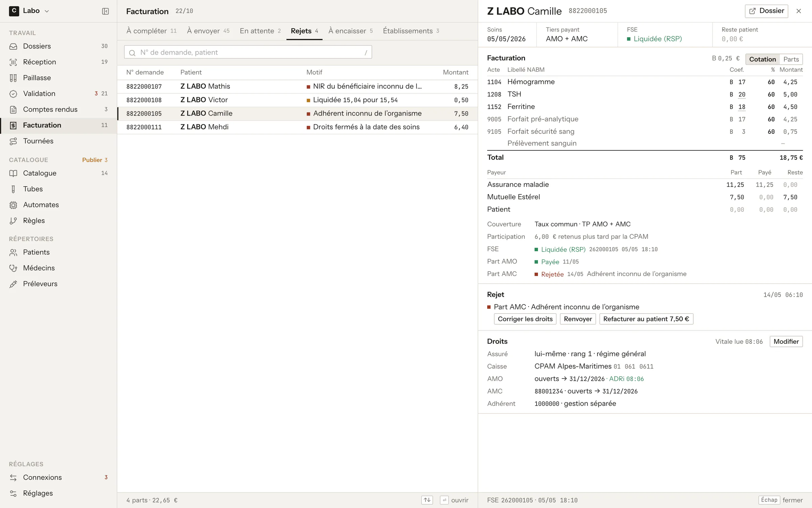
Task: Click the up-down navigation arrows icon in footer
Action: (427, 500)
